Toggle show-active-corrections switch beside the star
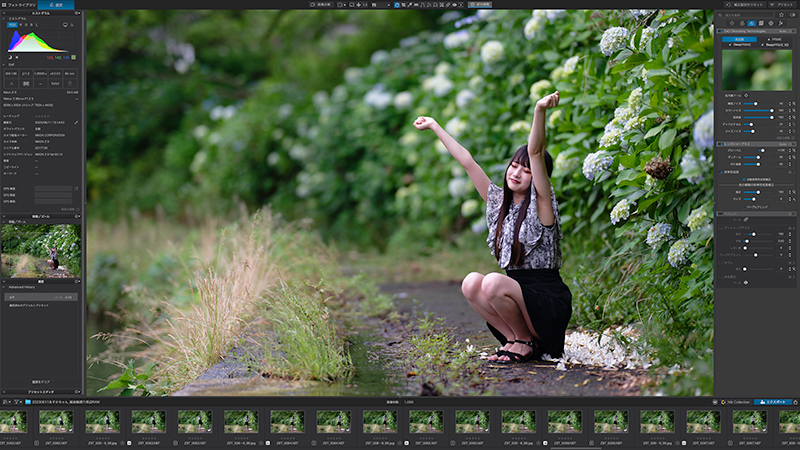Image resolution: width=800 pixels, height=450 pixels. [792, 15]
